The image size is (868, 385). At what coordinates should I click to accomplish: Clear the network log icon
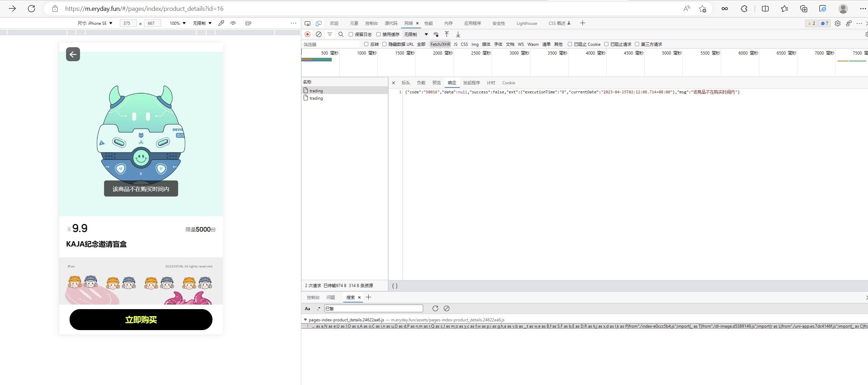click(319, 34)
